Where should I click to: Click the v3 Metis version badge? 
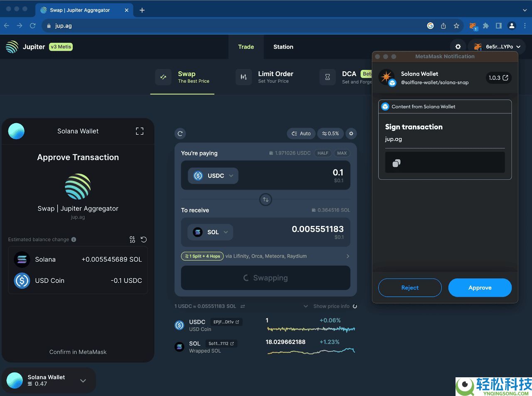click(61, 47)
